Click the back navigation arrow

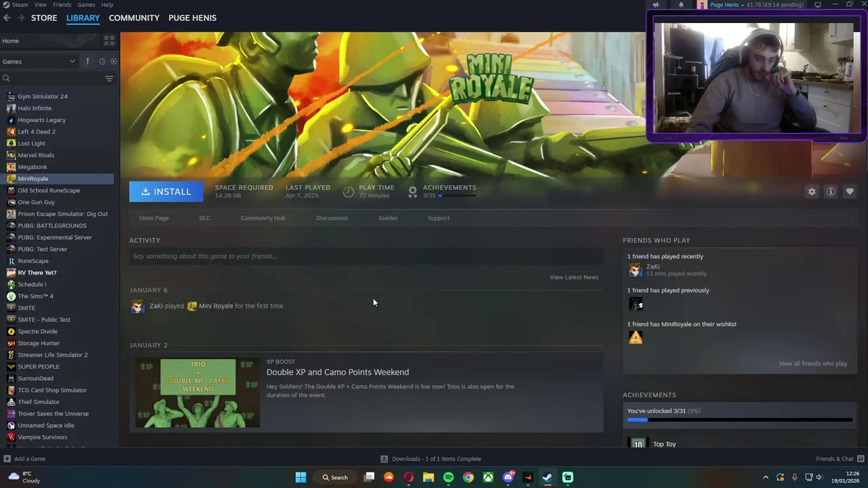click(7, 18)
